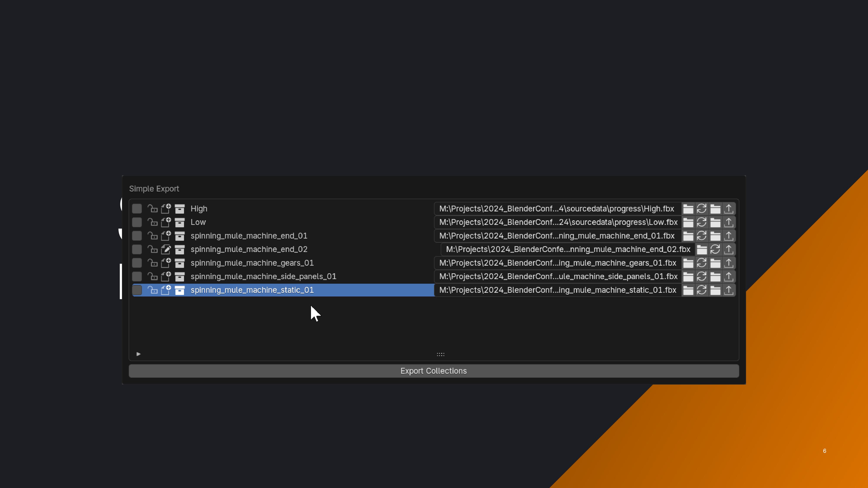The width and height of the screenshot is (868, 488).
Task: Enable checkbox for spinning_mule_machine_side_panels_01
Action: coord(137,276)
